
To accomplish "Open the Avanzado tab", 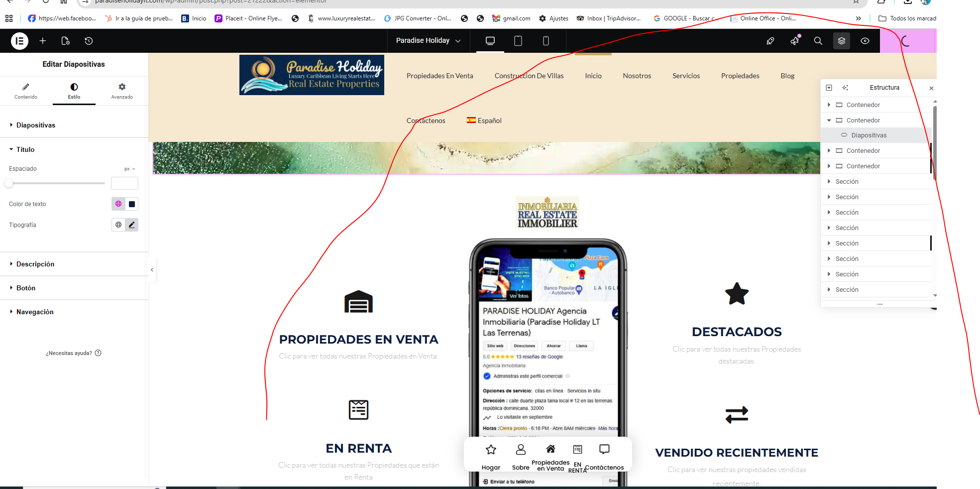I will point(122,91).
